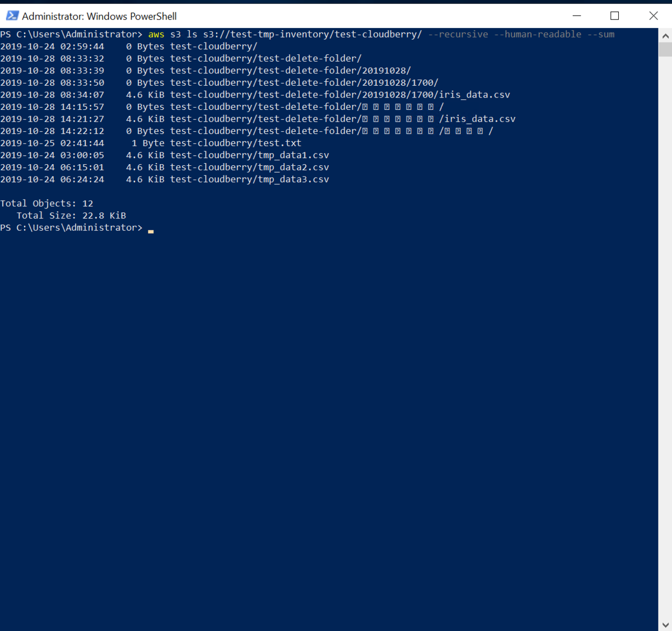Click the timestamp '2019-10-28 14:22:12'
The height and width of the screenshot is (631, 672).
52,131
